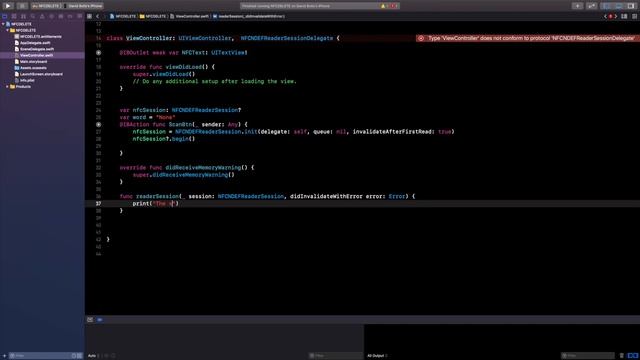This screenshot has height=360, width=640.
Task: Open the related items grid menu
Action: coord(89,16)
